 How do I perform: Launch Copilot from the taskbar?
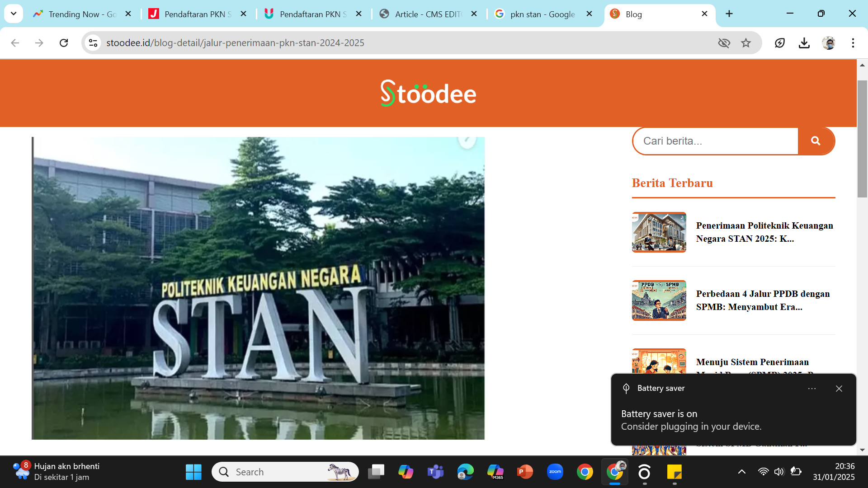pos(406,472)
